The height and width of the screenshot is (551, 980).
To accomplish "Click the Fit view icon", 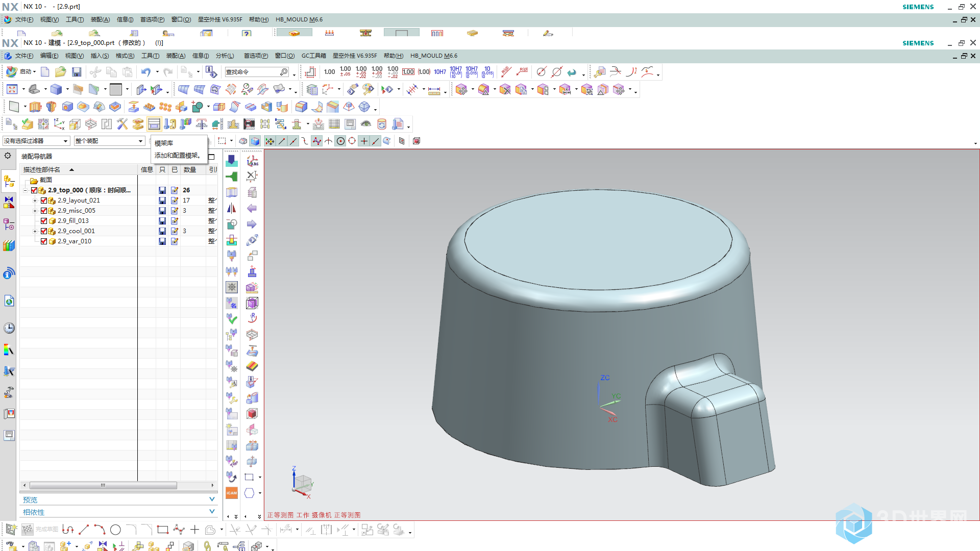I will click(12, 90).
